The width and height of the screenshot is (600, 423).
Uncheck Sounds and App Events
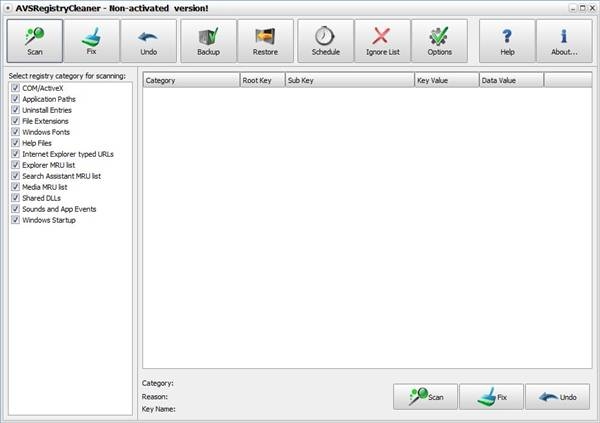click(x=15, y=209)
